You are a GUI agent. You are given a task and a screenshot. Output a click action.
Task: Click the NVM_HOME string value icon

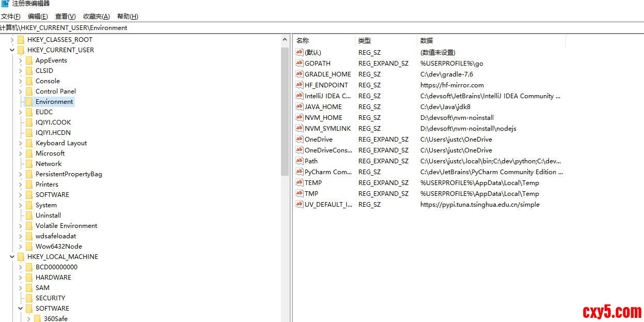300,117
